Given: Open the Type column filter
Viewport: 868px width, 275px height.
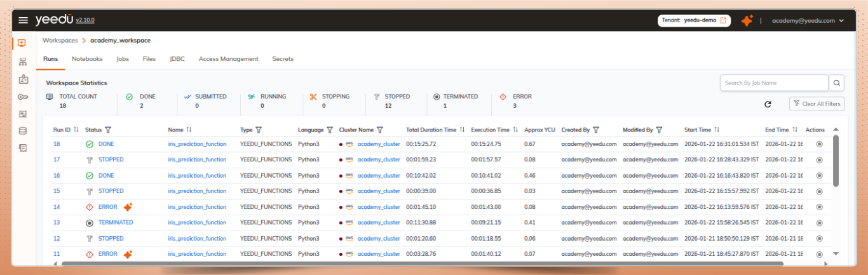Looking at the screenshot, I should point(259,130).
